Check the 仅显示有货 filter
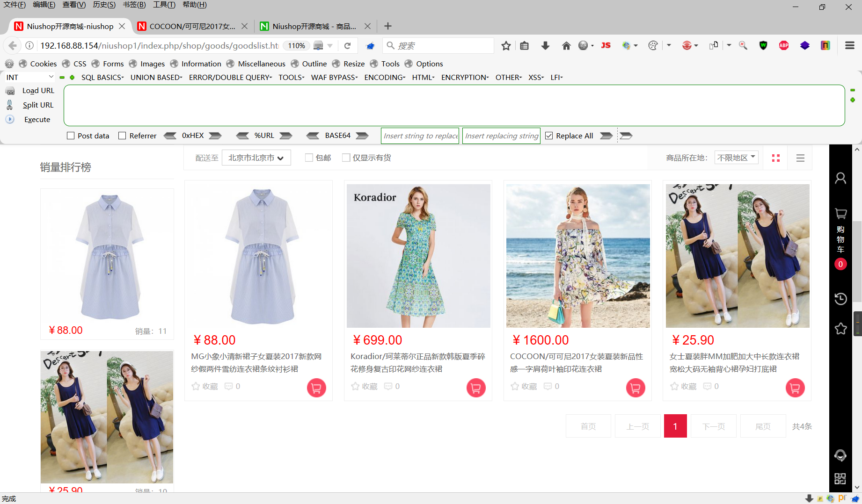 coord(346,158)
